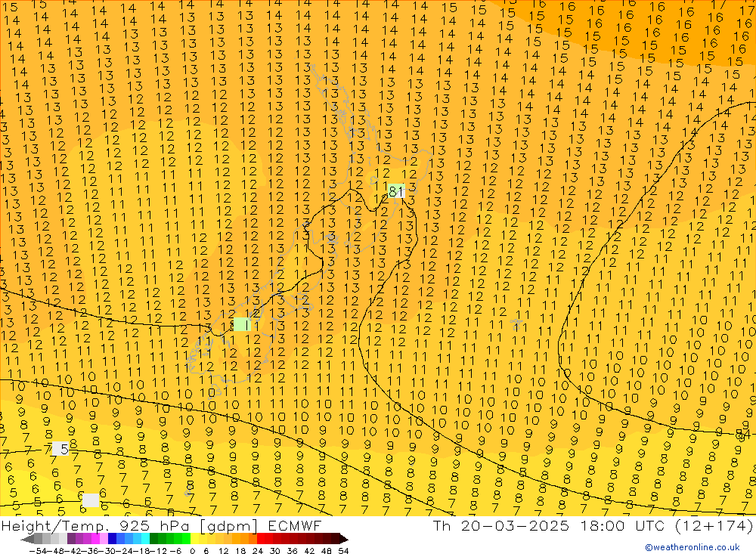The width and height of the screenshot is (756, 554).
Task: Click the 0 label on the color scale
Action: [192, 551]
